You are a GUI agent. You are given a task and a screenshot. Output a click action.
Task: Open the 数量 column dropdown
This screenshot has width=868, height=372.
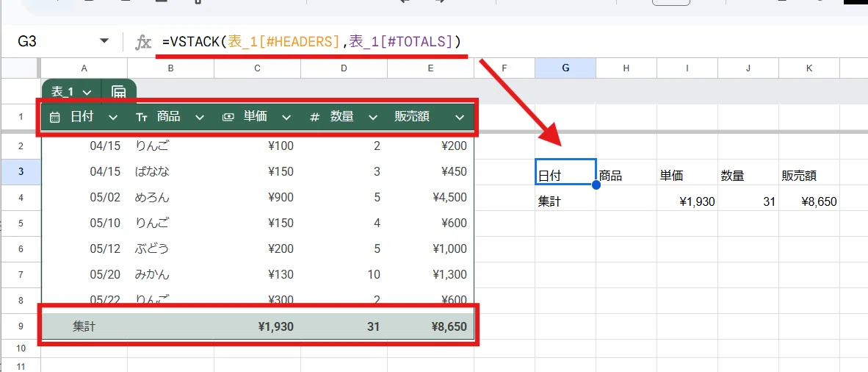coord(373,118)
